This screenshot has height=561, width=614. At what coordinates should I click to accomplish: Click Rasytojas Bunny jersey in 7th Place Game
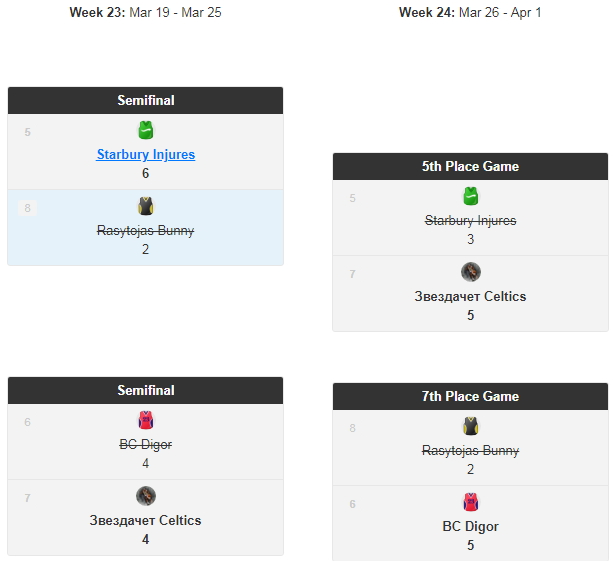coord(470,427)
